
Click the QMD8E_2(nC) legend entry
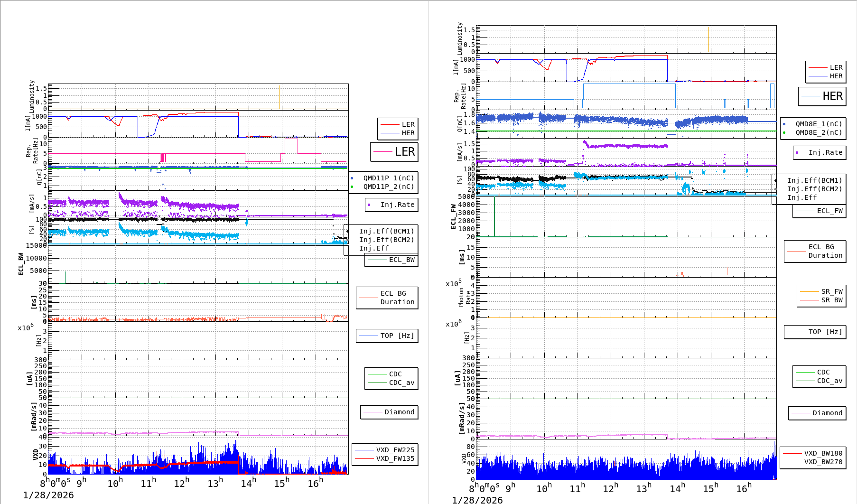pos(818,132)
